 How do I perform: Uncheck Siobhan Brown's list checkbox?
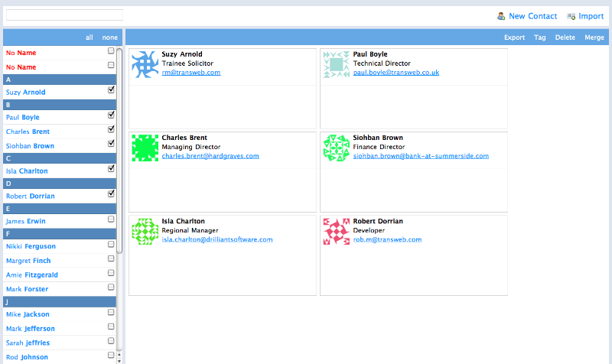coord(111,144)
